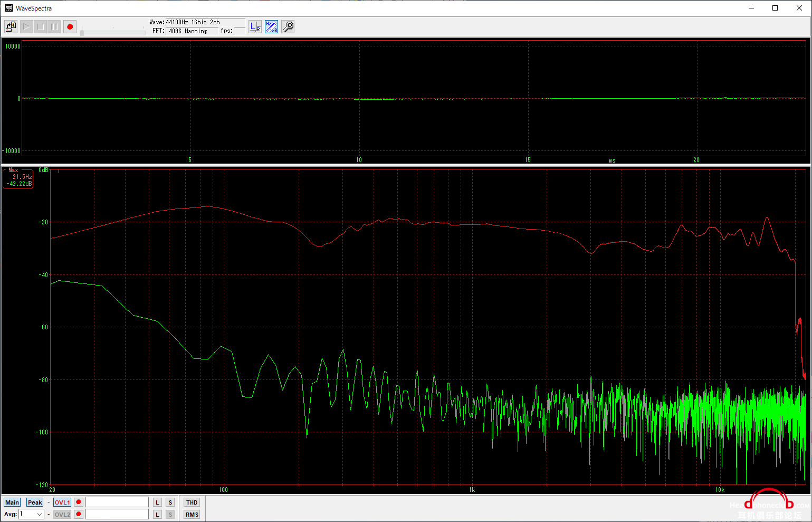Pause playback with the Pause button
This screenshot has width=812, height=522.
[x=54, y=26]
